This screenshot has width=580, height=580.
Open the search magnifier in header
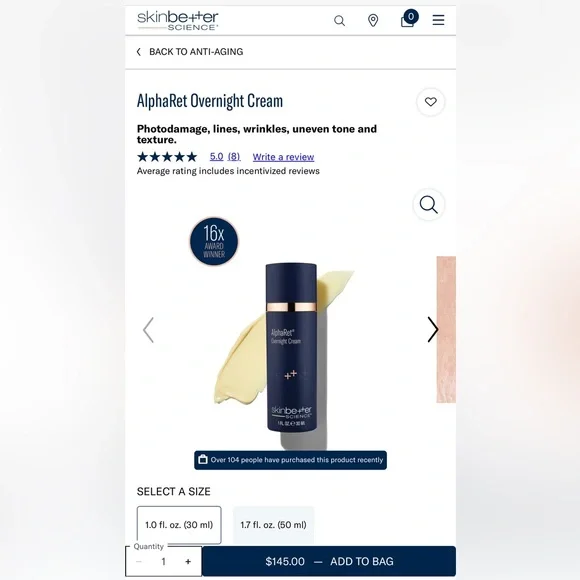click(x=339, y=20)
